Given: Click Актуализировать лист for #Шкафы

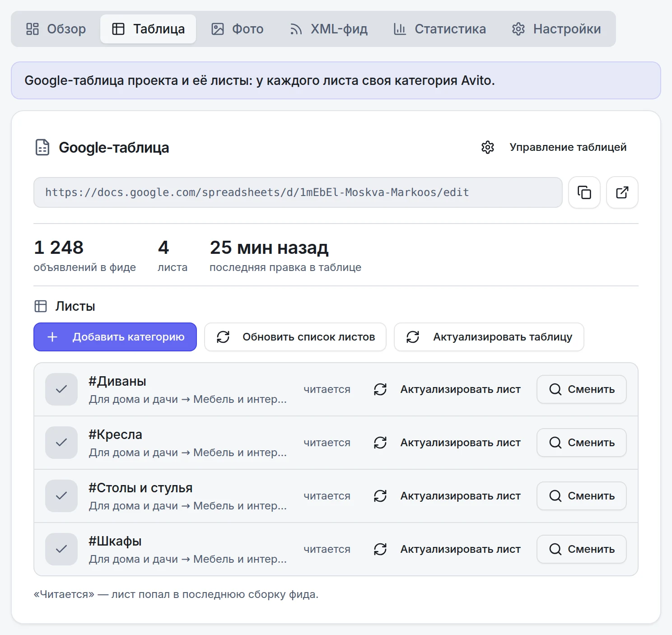Looking at the screenshot, I should (447, 549).
